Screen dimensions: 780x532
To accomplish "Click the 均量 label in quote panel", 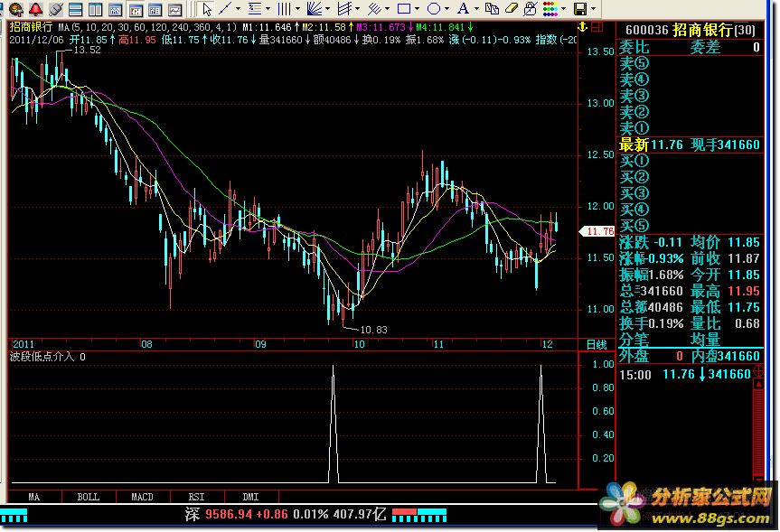I will (705, 341).
